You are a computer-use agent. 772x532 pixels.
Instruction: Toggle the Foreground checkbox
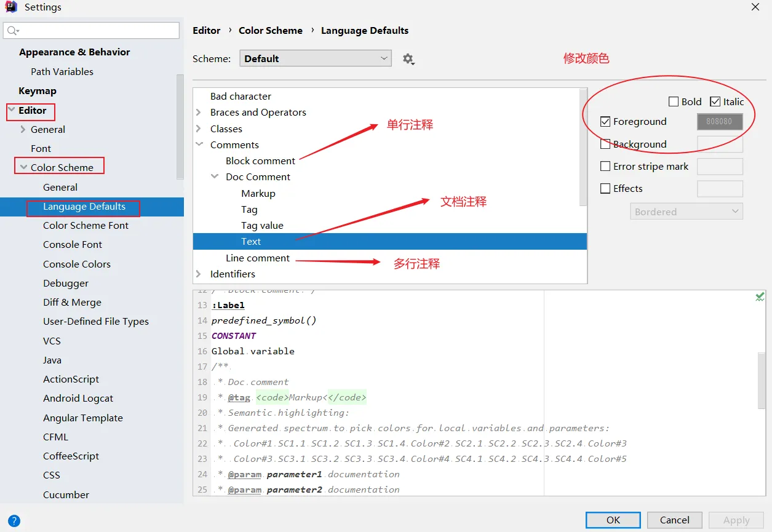click(605, 122)
